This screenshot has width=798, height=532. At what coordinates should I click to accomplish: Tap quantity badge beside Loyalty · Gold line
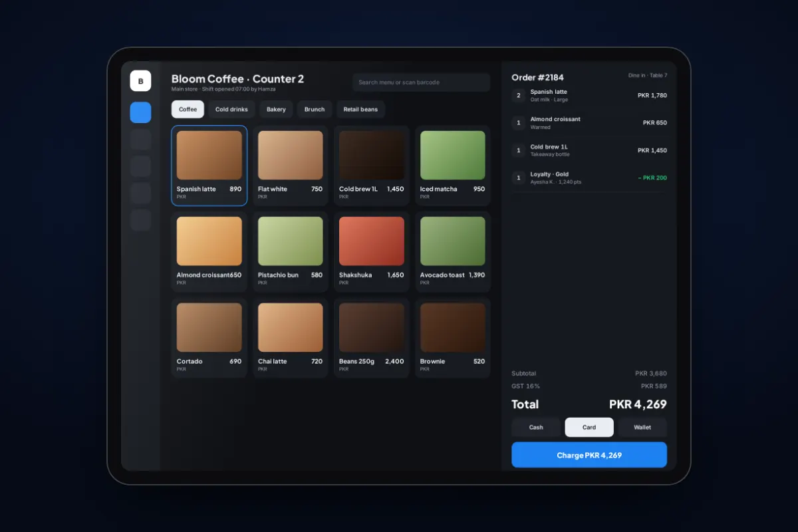pos(519,178)
